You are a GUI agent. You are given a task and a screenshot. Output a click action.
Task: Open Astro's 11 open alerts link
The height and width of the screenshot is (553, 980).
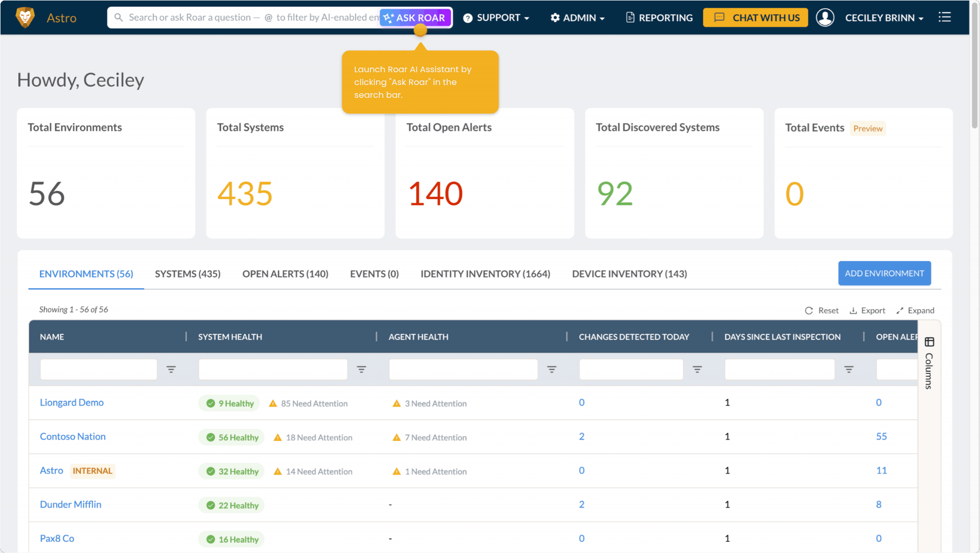(881, 471)
